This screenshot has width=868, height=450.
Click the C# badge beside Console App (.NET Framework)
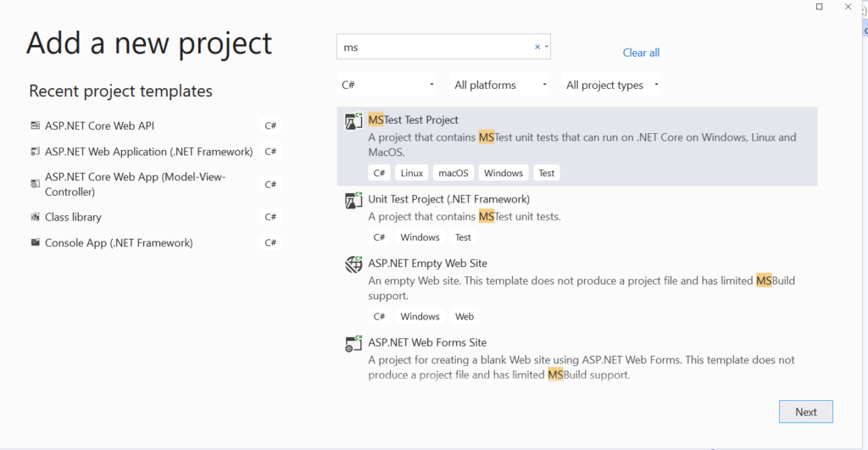270,242
